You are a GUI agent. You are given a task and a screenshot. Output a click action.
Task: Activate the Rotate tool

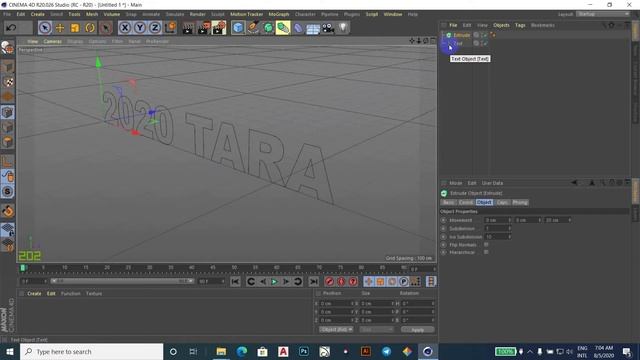(90, 28)
